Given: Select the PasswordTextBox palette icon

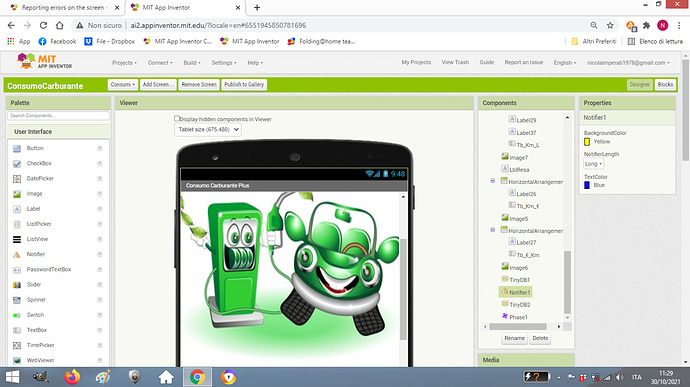Looking at the screenshot, I should pos(17,269).
